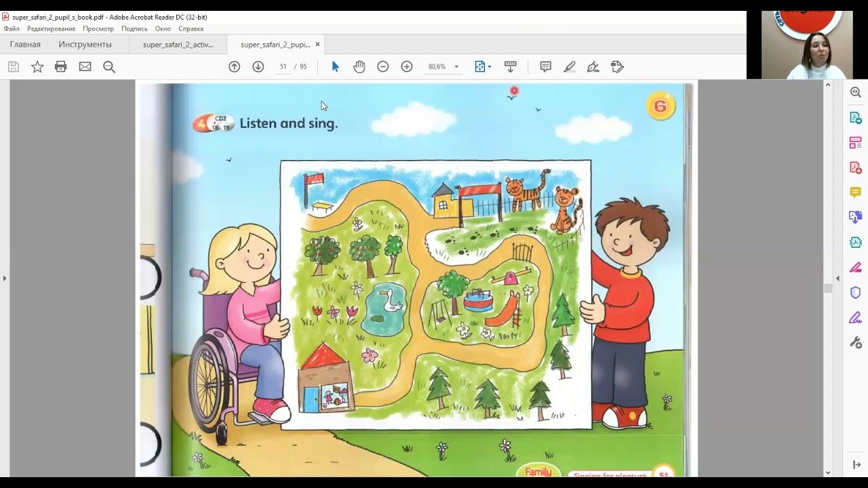Open Compress PDF tool in right pane
Viewport: 868px width, 488px height.
coord(856,242)
